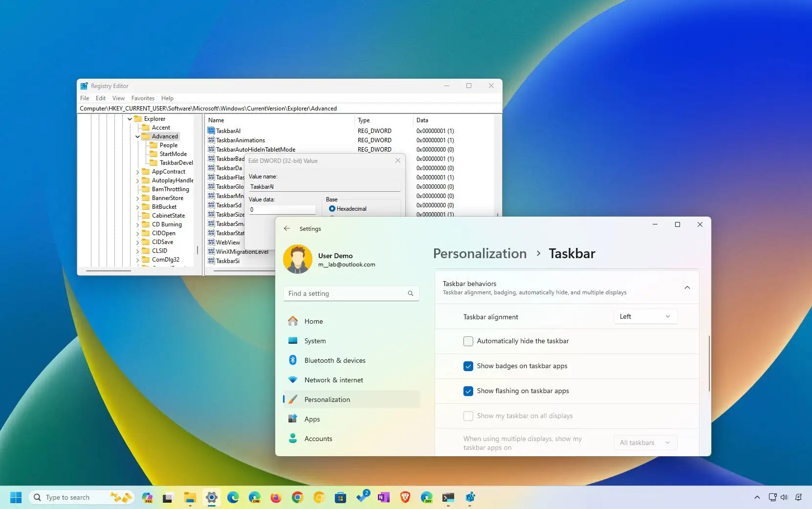This screenshot has width=812, height=509.
Task: Click the volume icon in system tray
Action: tap(785, 497)
